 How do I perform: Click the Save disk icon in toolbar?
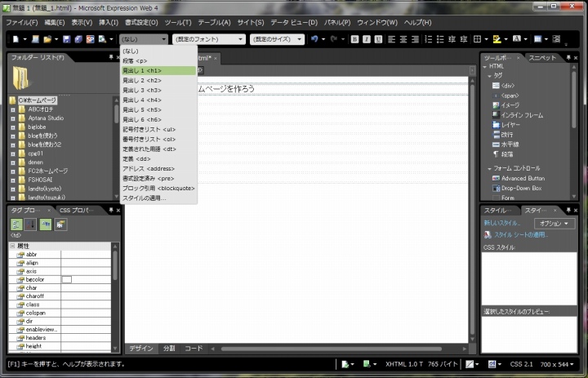click(67, 39)
